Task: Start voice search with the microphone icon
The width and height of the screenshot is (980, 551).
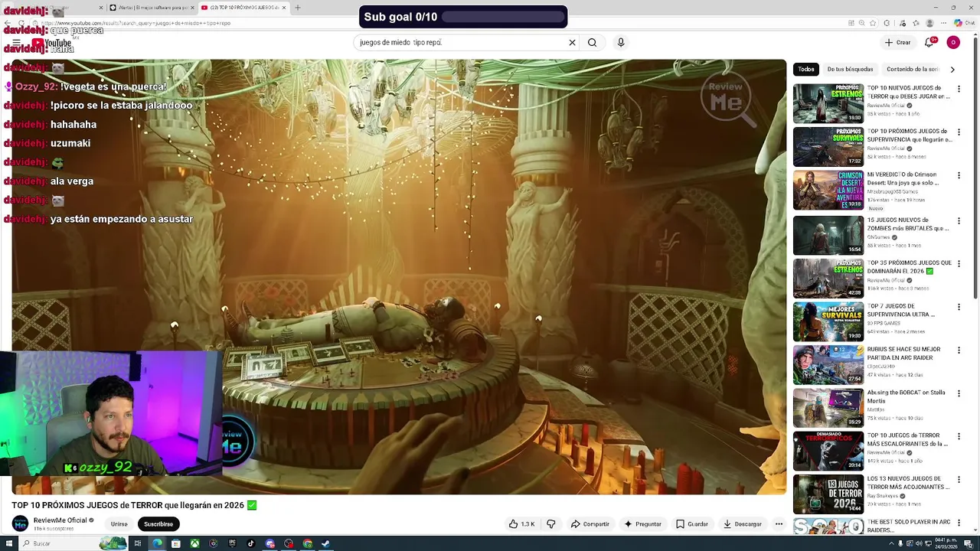Action: point(621,43)
